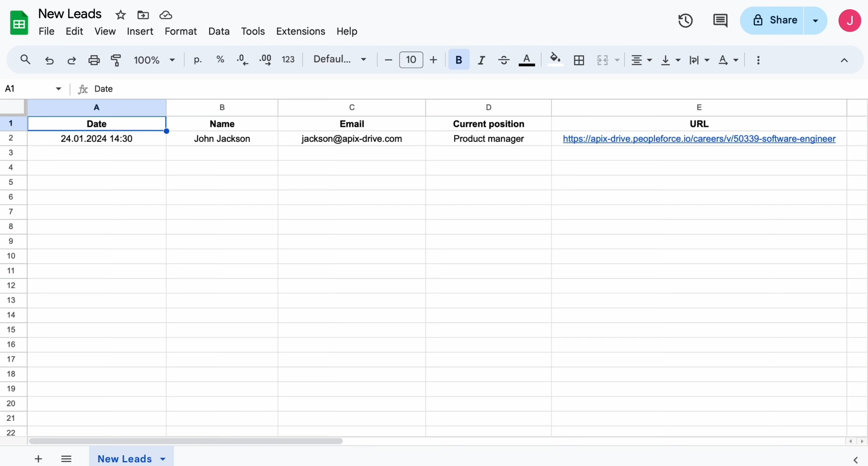Open version history

pyautogui.click(x=685, y=20)
